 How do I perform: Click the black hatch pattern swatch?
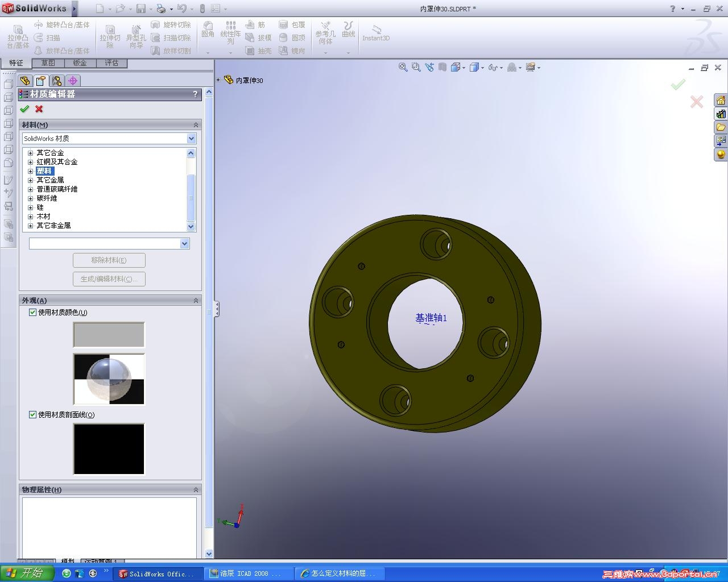pos(109,449)
